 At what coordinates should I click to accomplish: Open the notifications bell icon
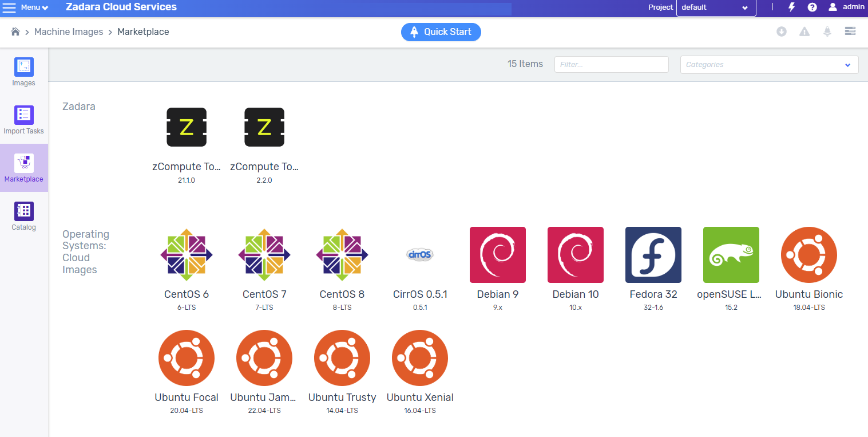pos(827,32)
